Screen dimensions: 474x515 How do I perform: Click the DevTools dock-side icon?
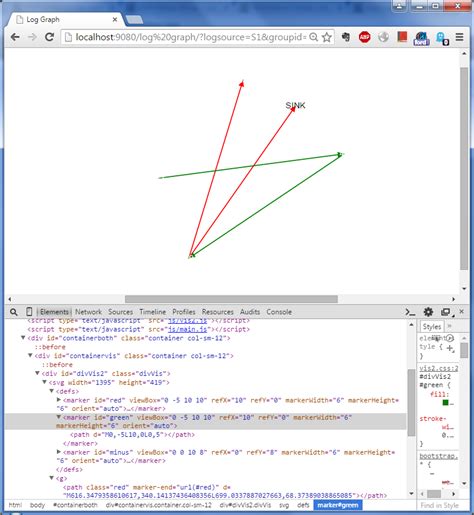(x=446, y=312)
